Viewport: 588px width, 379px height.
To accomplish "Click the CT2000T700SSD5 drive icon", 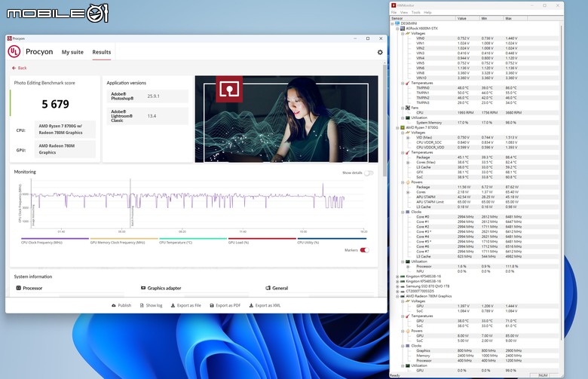I will (x=403, y=291).
